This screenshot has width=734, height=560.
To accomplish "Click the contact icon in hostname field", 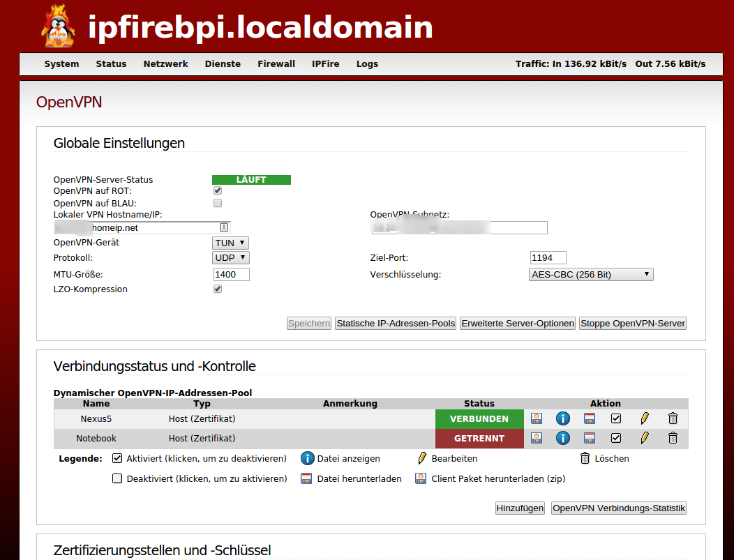I will tap(224, 227).
